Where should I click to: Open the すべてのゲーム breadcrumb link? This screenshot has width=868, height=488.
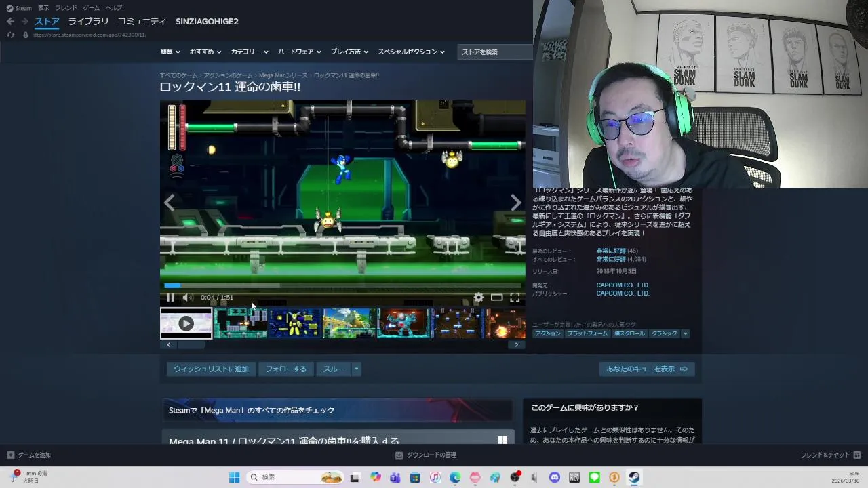178,75
